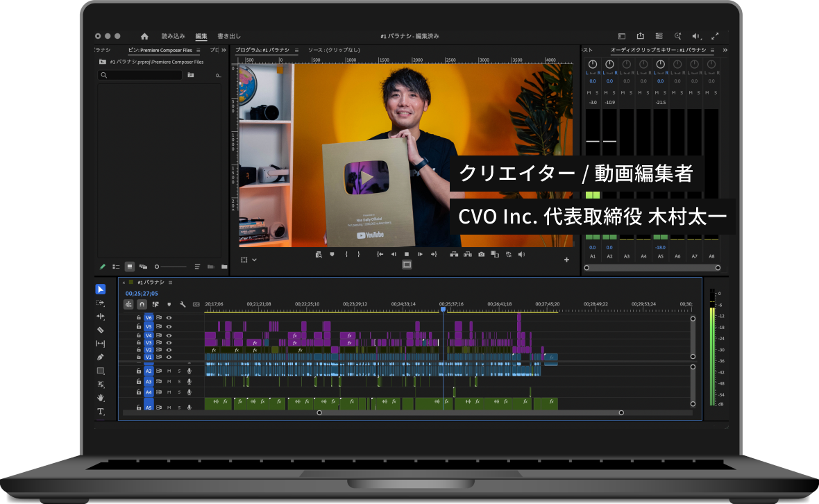Viewport: 819px width, 504px height.
Task: Switch to 読み込み workspace tab
Action: click(x=173, y=36)
